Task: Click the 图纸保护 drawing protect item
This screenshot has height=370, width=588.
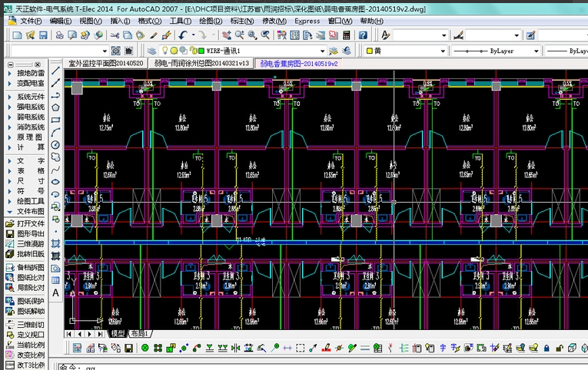Action: click(25, 301)
